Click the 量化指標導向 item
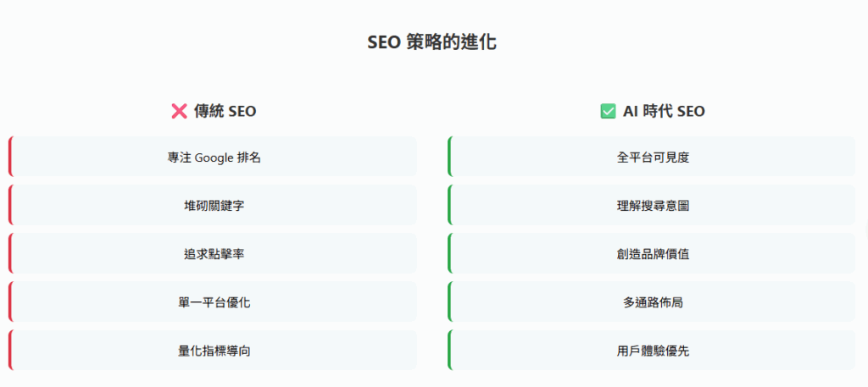 pyautogui.click(x=214, y=350)
